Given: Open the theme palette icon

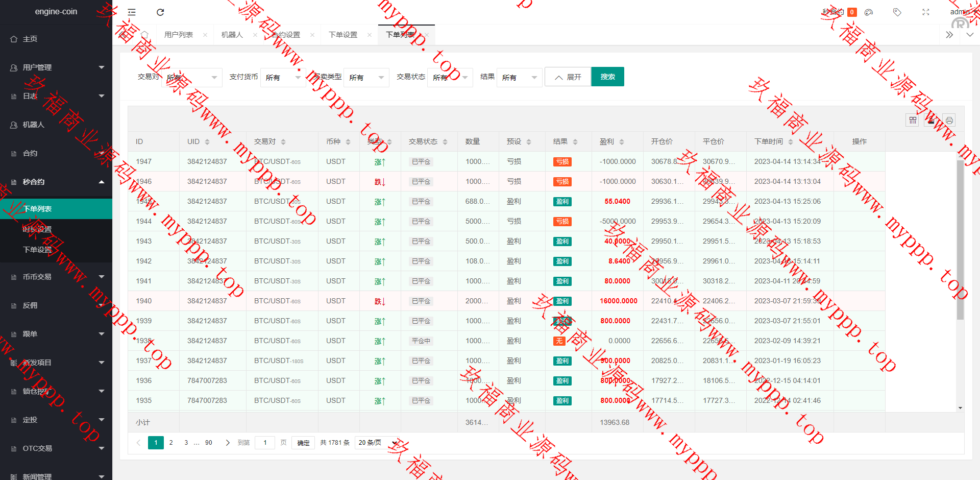Looking at the screenshot, I should 869,12.
